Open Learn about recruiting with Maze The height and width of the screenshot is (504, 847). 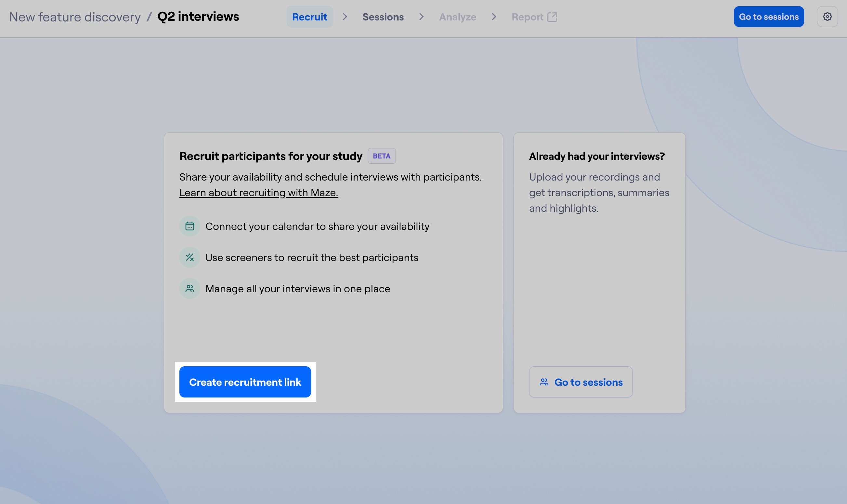(x=258, y=193)
